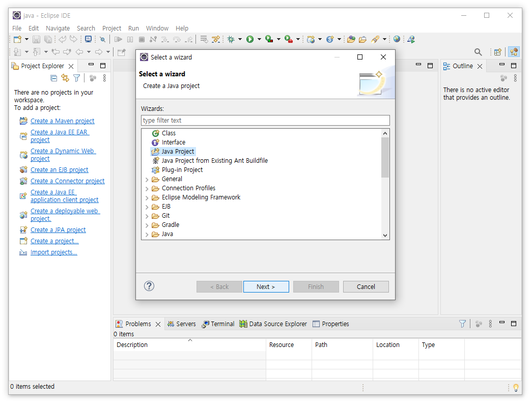Open the File menu
The width and height of the screenshot is (532, 406).
pos(17,28)
